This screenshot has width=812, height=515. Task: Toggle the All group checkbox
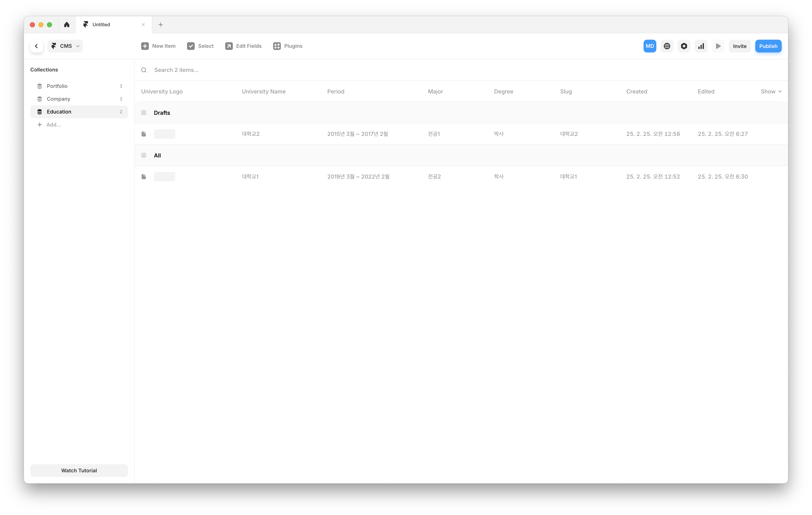click(144, 156)
